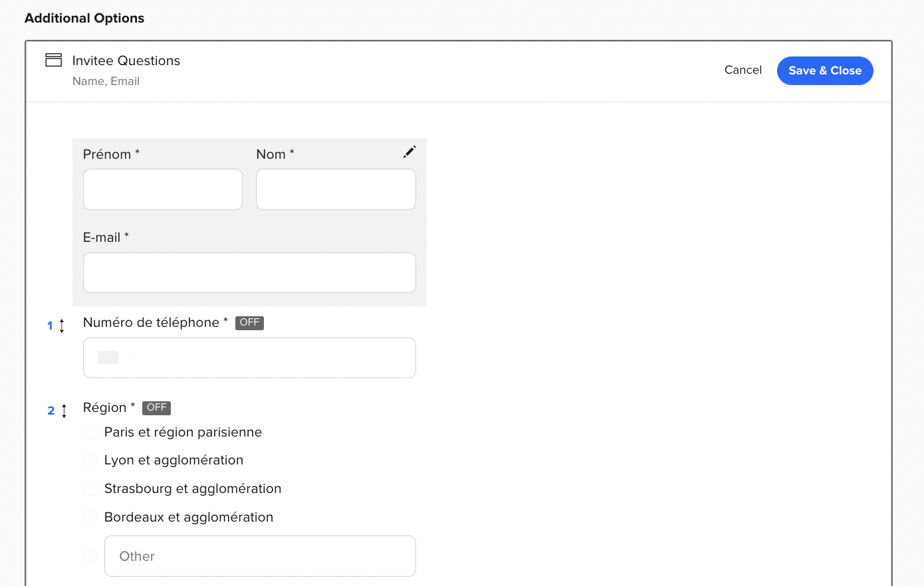Open the country code dropdown in phone input
924x586 pixels.
click(132, 357)
